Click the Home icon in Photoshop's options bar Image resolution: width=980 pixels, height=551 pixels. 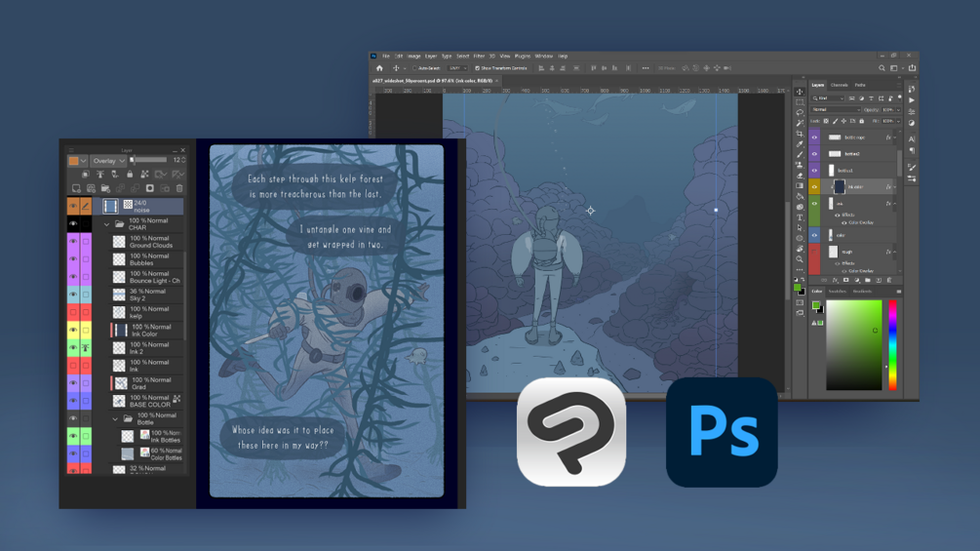[x=379, y=68]
